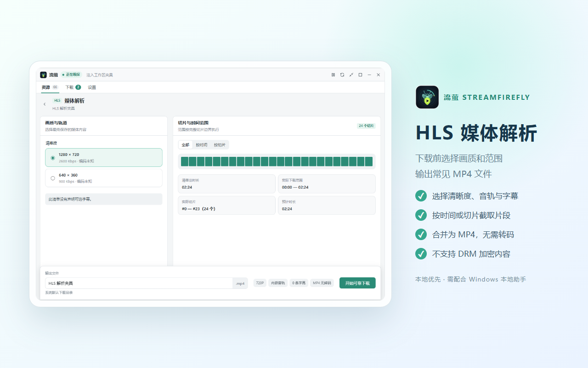Click the #0 — #23 segment range value
Image resolution: width=588 pixels, height=368 pixels.
coord(198,209)
